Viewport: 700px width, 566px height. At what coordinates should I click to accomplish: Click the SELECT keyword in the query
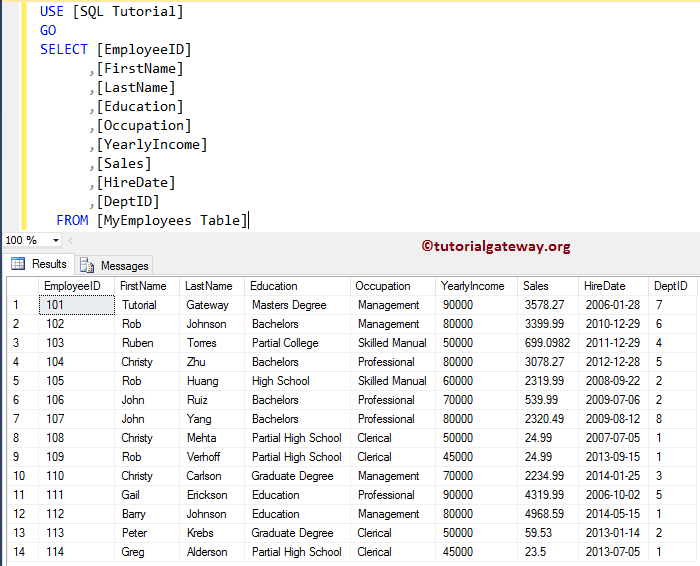click(65, 49)
